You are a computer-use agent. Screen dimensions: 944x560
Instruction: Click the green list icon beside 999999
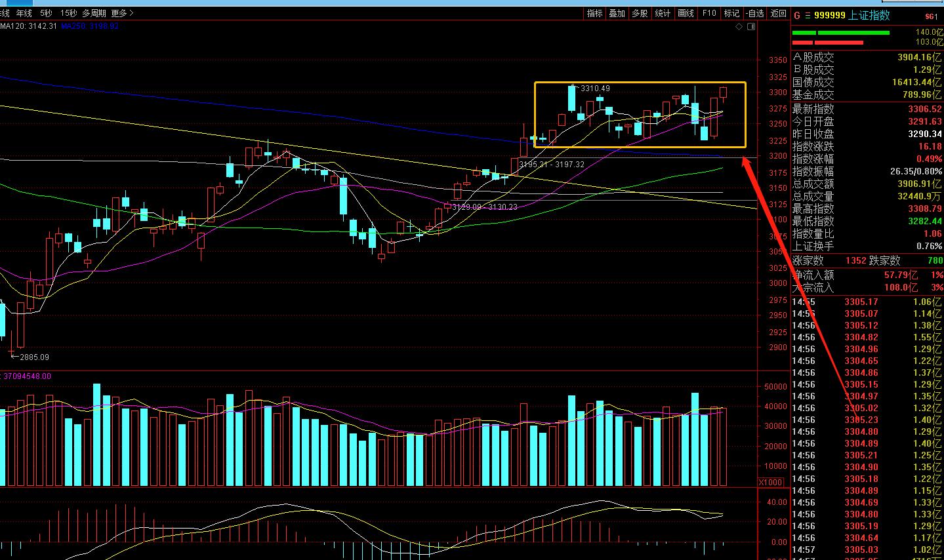point(808,16)
